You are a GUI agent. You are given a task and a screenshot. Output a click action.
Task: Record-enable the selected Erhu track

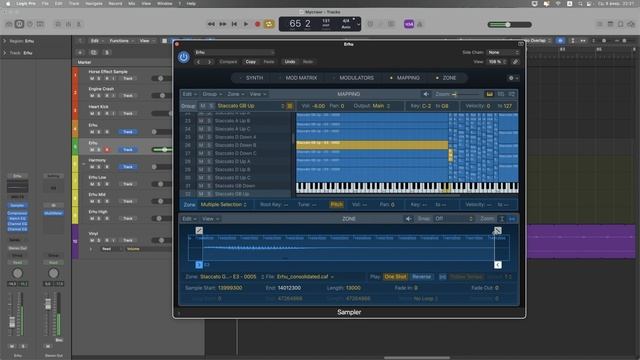tap(107, 149)
